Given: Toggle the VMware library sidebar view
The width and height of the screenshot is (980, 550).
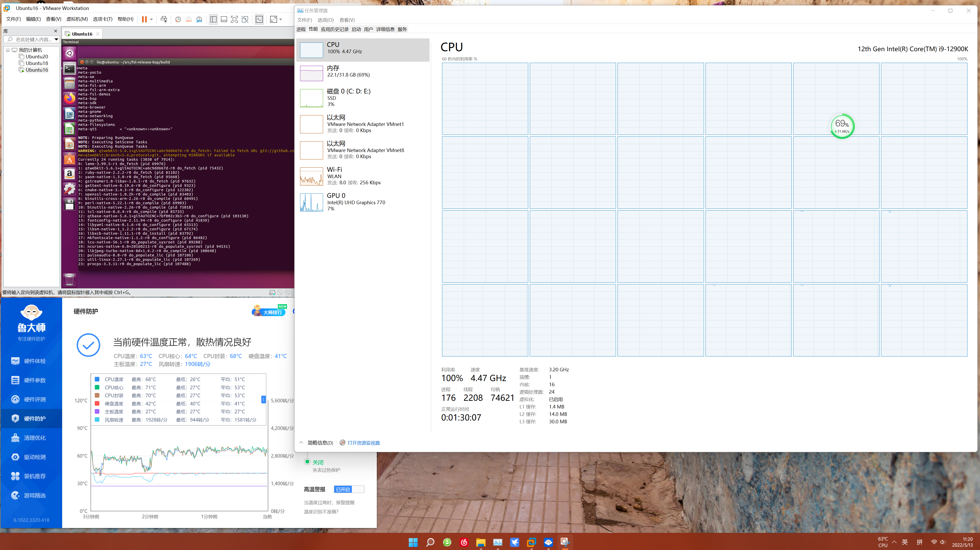Looking at the screenshot, I should (213, 19).
